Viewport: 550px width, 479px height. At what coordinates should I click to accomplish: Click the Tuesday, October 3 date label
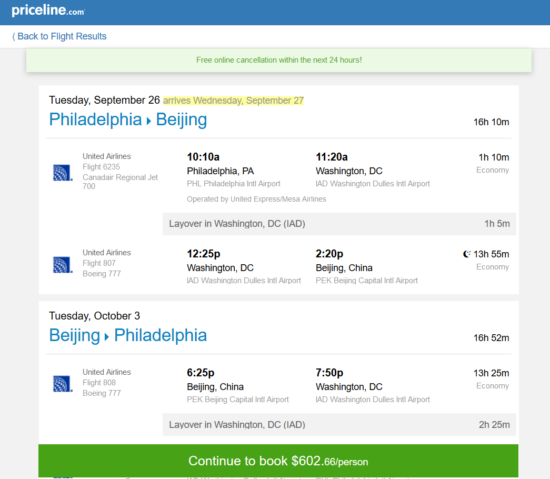[x=94, y=316]
